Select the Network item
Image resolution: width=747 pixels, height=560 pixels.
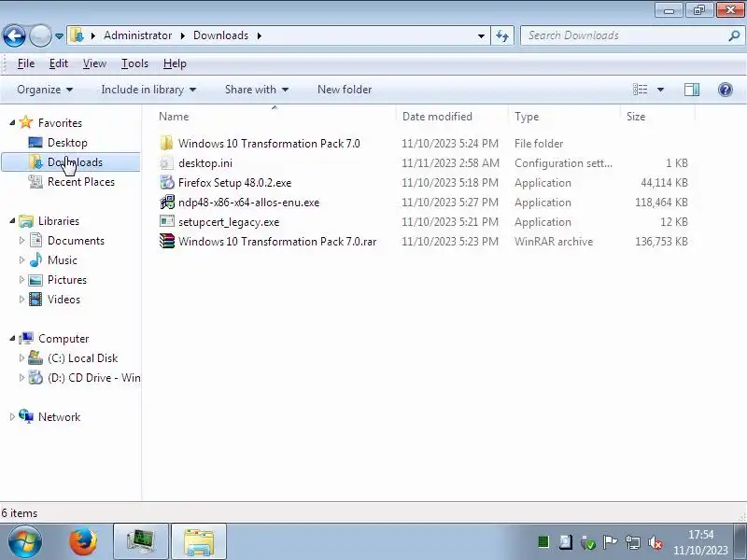tap(59, 416)
